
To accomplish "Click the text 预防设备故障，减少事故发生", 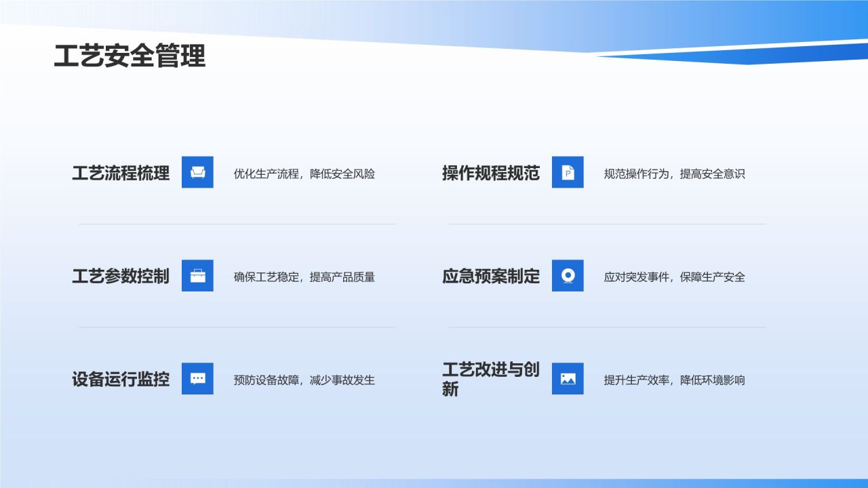I will click(x=304, y=380).
